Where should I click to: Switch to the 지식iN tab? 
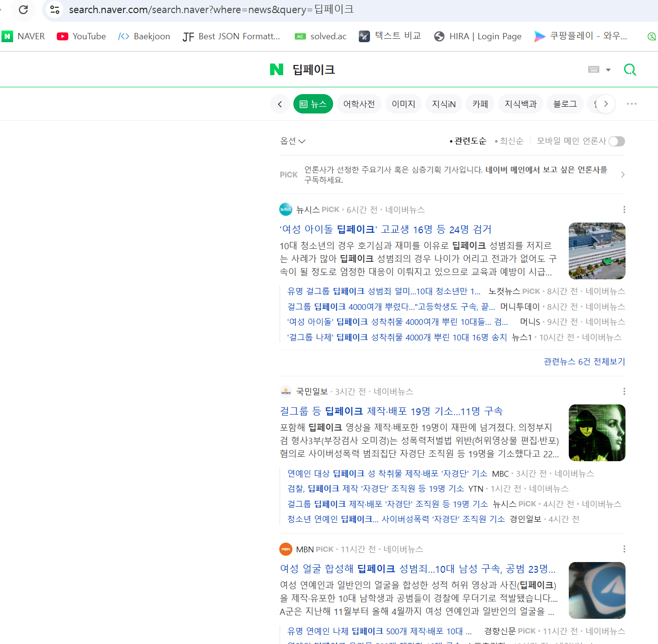pos(444,104)
